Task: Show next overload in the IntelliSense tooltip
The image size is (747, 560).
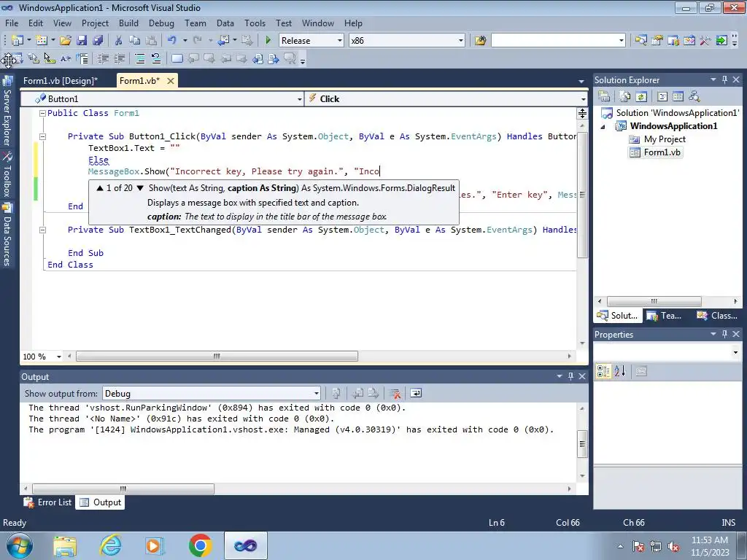Action: 140,188
